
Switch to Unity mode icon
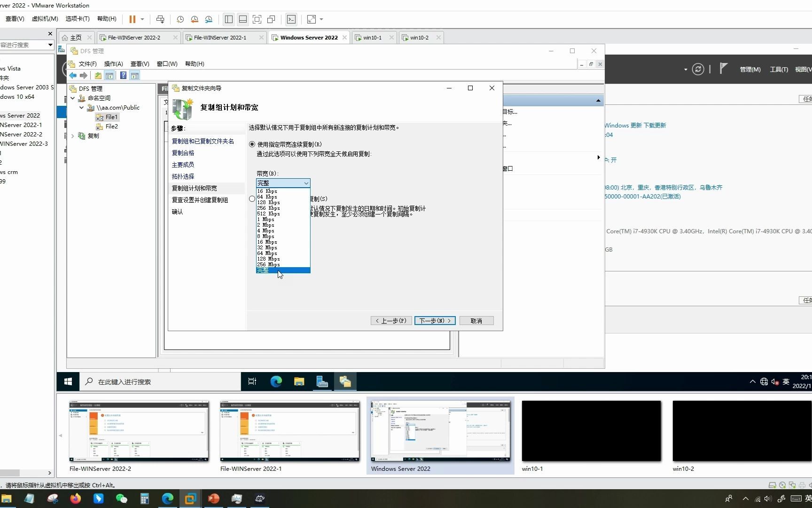(271, 19)
